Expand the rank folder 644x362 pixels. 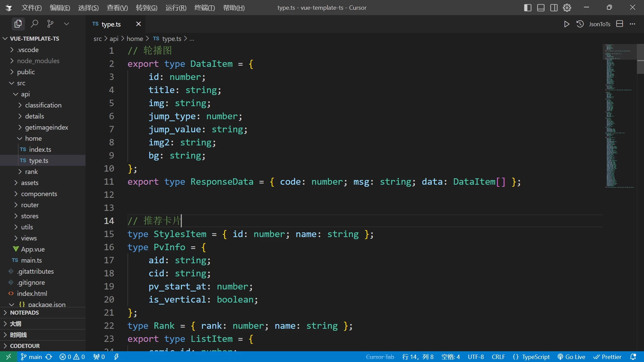point(43,172)
